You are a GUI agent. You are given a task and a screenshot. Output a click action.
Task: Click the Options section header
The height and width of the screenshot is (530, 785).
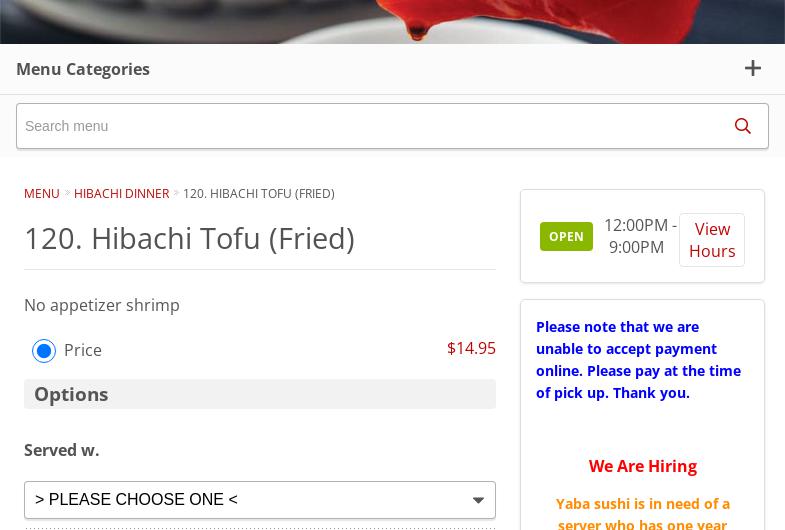click(x=71, y=394)
